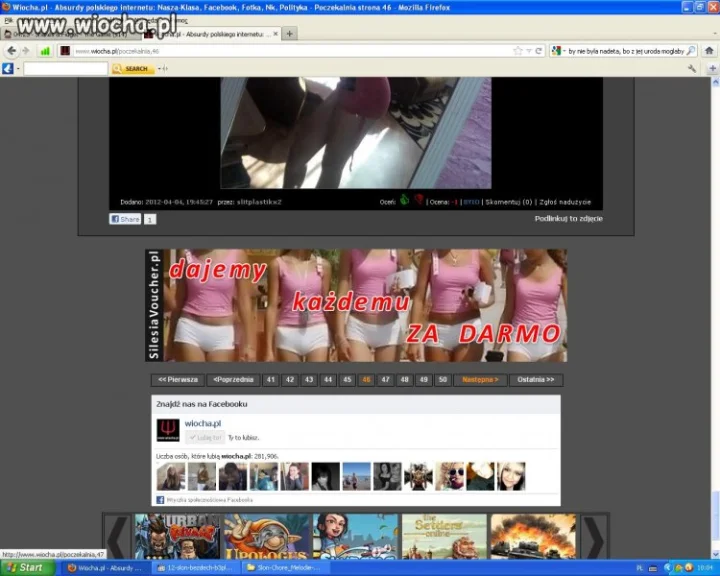The image size is (720, 576).
Task: Click first Facebook fan profile photo
Action: [x=171, y=476]
